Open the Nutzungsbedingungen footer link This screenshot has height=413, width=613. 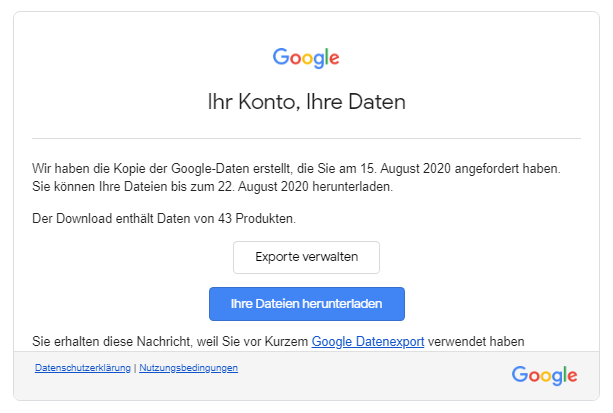[x=188, y=368]
